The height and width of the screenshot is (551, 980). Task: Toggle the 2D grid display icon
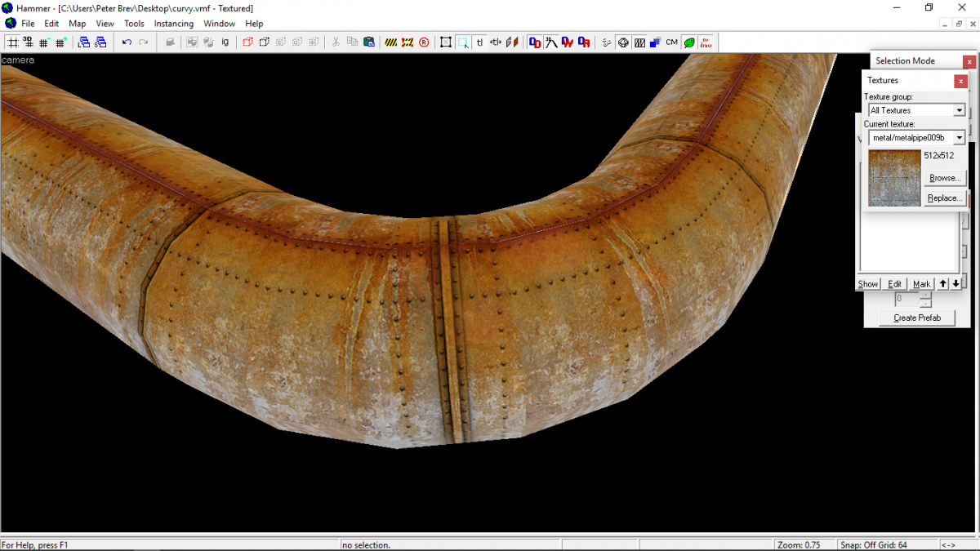(13, 42)
